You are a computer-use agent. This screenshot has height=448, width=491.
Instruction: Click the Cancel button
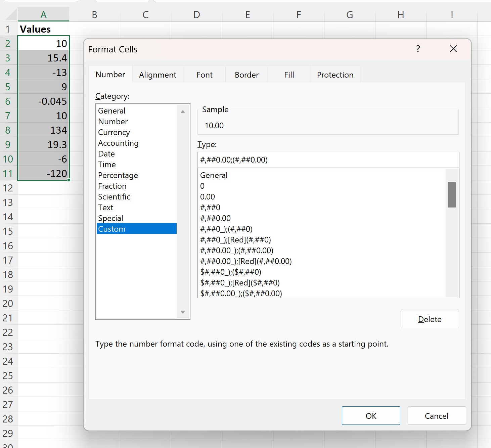pyautogui.click(x=437, y=416)
